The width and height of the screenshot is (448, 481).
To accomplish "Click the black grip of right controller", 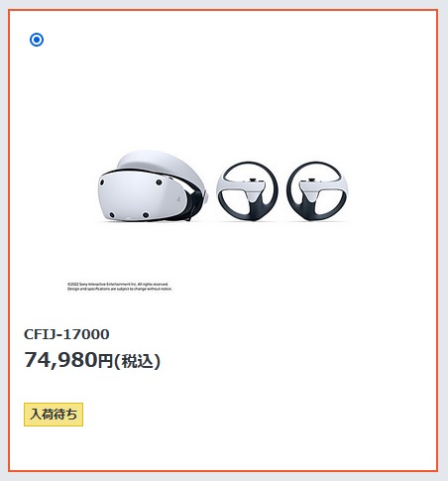I will (309, 208).
